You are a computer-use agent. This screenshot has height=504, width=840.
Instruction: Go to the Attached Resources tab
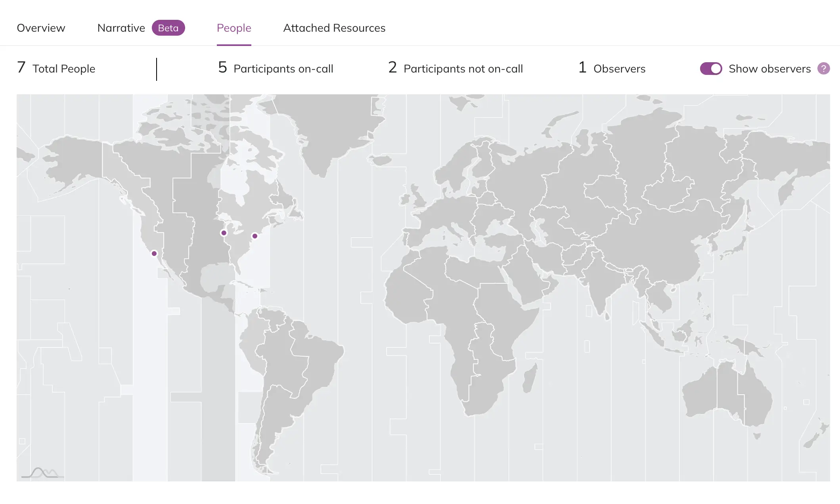click(x=334, y=28)
